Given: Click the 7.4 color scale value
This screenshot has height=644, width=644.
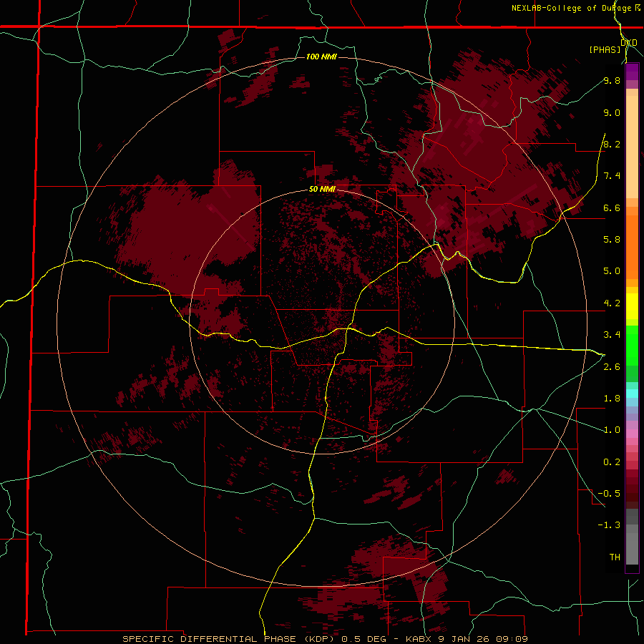Looking at the screenshot, I should [x=612, y=176].
